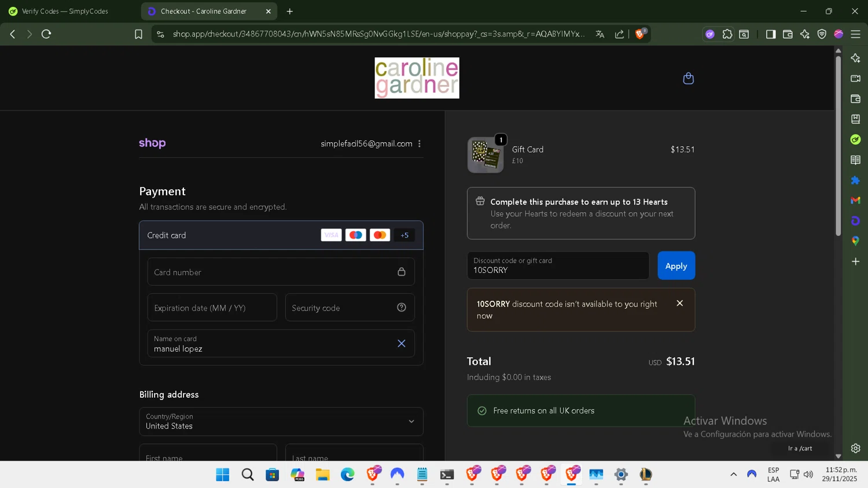This screenshot has height=488, width=868.
Task: Expand the Country/Region dropdown
Action: click(281, 422)
